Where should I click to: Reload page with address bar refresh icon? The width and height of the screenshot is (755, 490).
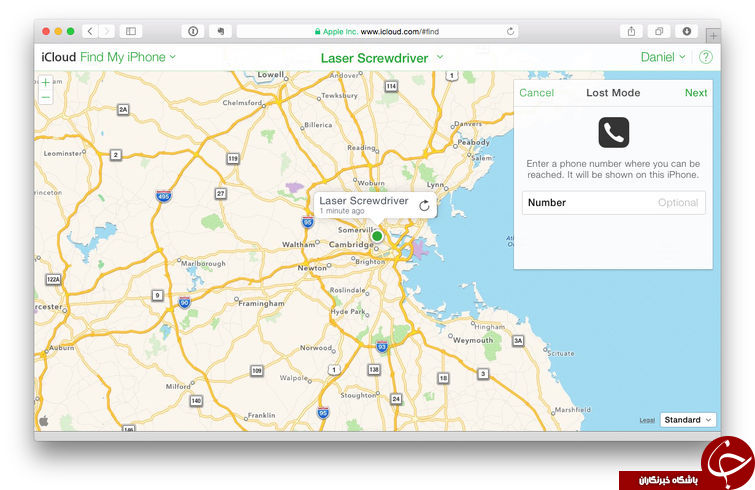(x=510, y=31)
